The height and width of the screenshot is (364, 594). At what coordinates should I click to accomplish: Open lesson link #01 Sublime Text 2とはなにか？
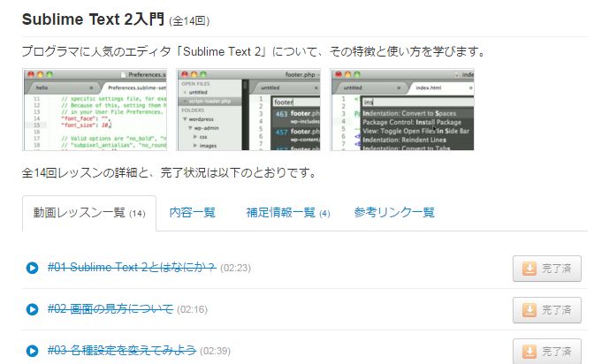point(132,268)
